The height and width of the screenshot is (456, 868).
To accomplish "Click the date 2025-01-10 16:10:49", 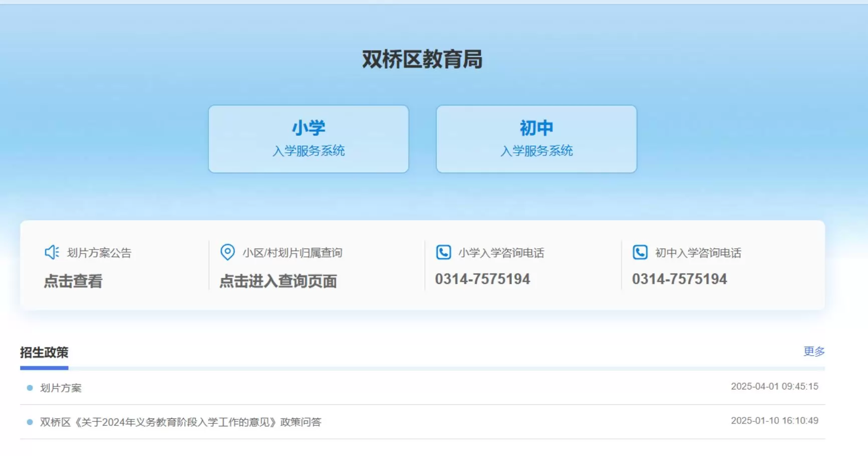I will click(x=774, y=420).
